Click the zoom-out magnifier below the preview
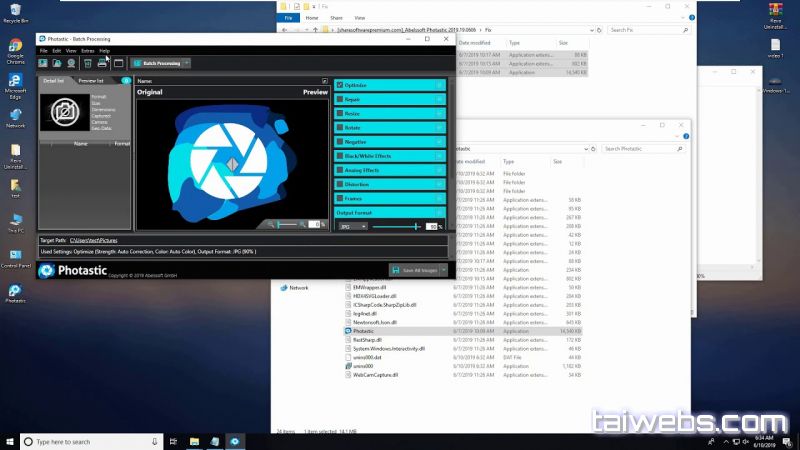 coord(270,224)
